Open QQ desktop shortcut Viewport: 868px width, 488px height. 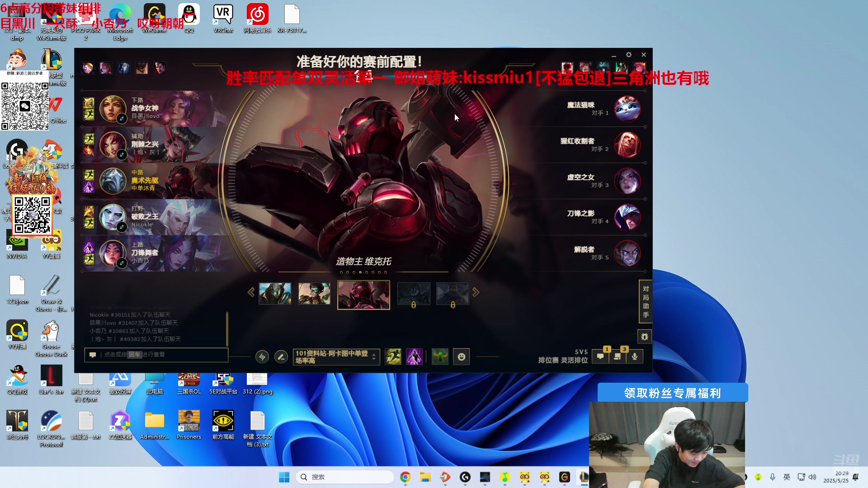[x=189, y=19]
